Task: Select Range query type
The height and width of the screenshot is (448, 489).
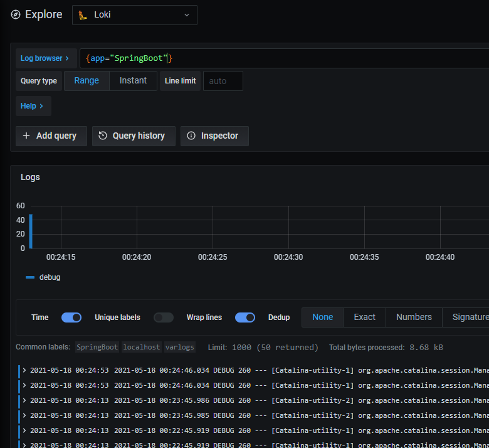Action: coord(87,81)
